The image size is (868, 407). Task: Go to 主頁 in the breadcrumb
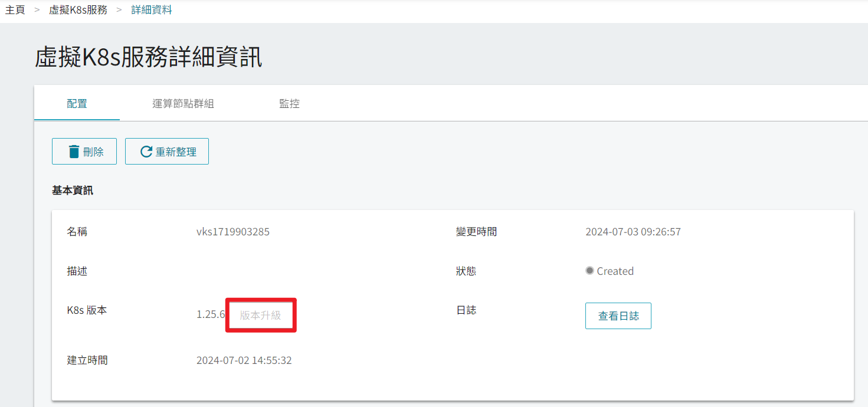point(15,10)
